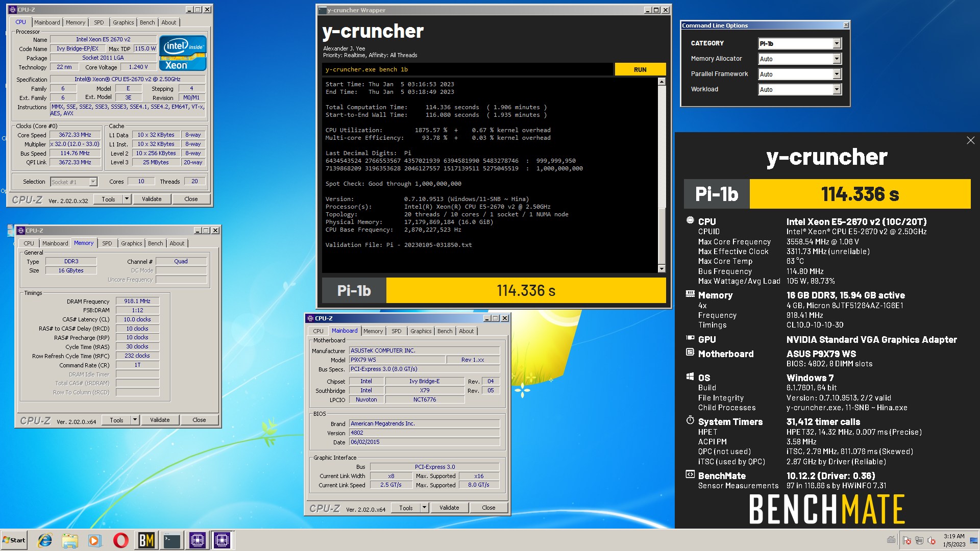
Task: Click the DRAM Frequency value 918.1 MHz
Action: point(137,301)
